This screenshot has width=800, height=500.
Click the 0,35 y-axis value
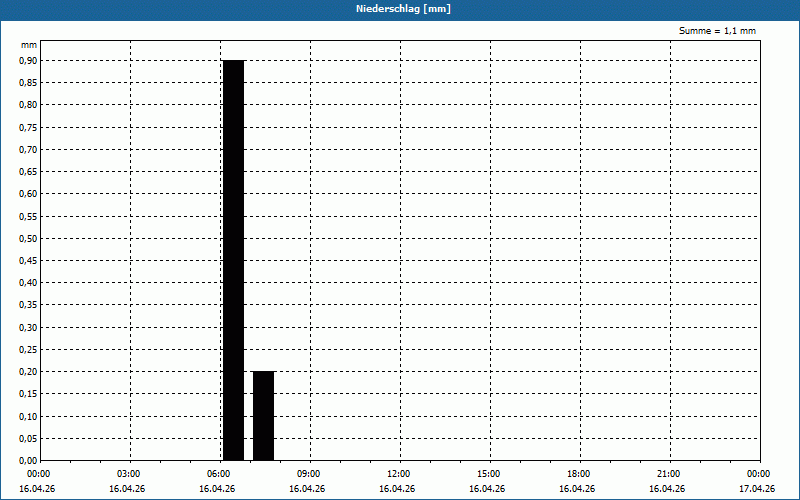(28, 305)
